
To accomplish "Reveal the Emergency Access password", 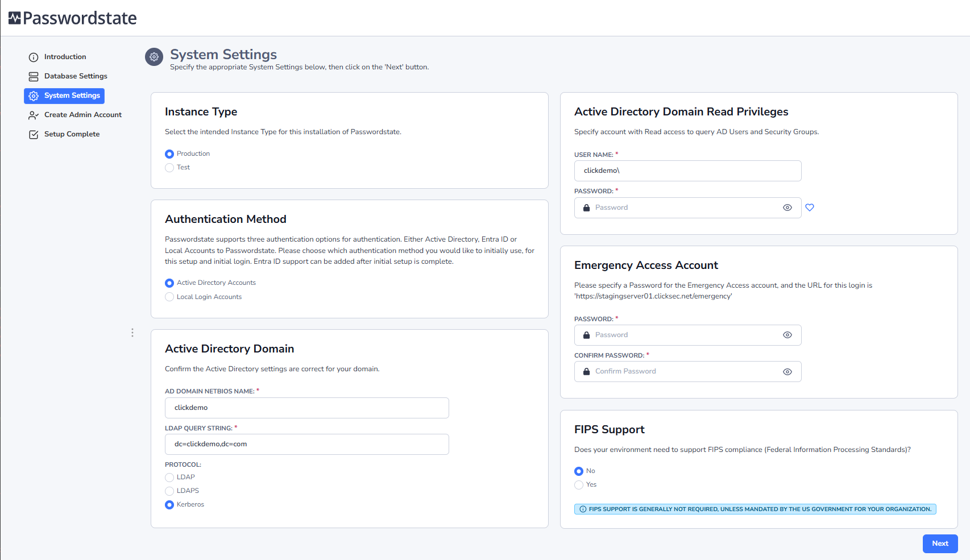I will [x=787, y=335].
